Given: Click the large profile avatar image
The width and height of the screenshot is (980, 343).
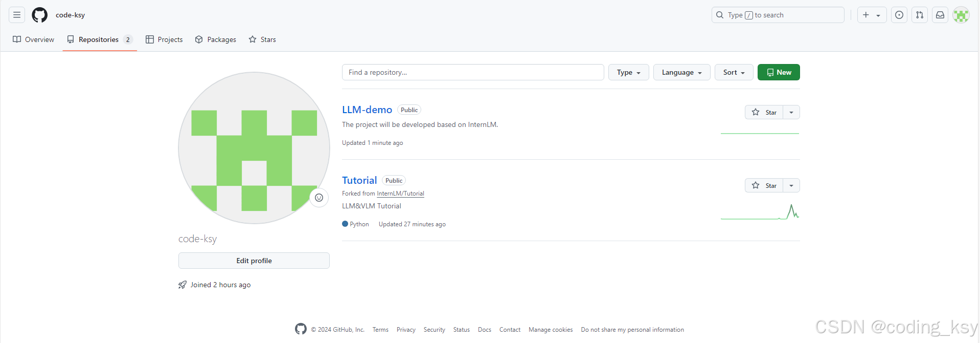Looking at the screenshot, I should click(x=254, y=148).
